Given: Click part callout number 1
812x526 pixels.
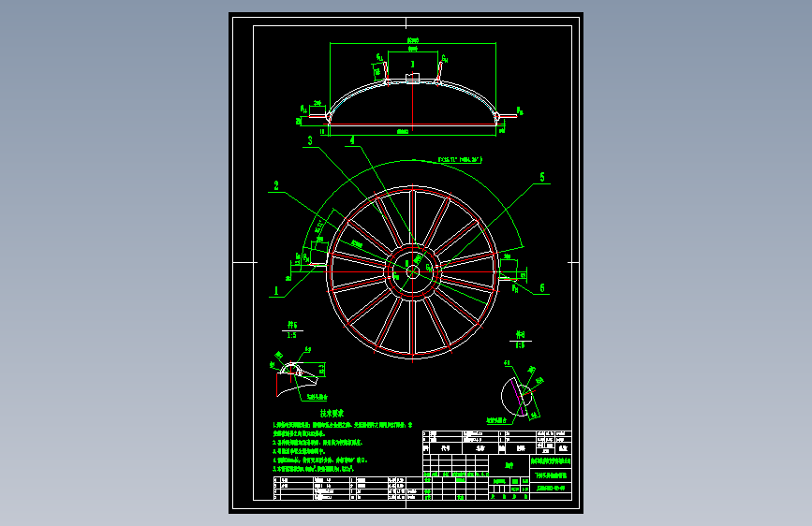Looking at the screenshot, I should click(276, 291).
